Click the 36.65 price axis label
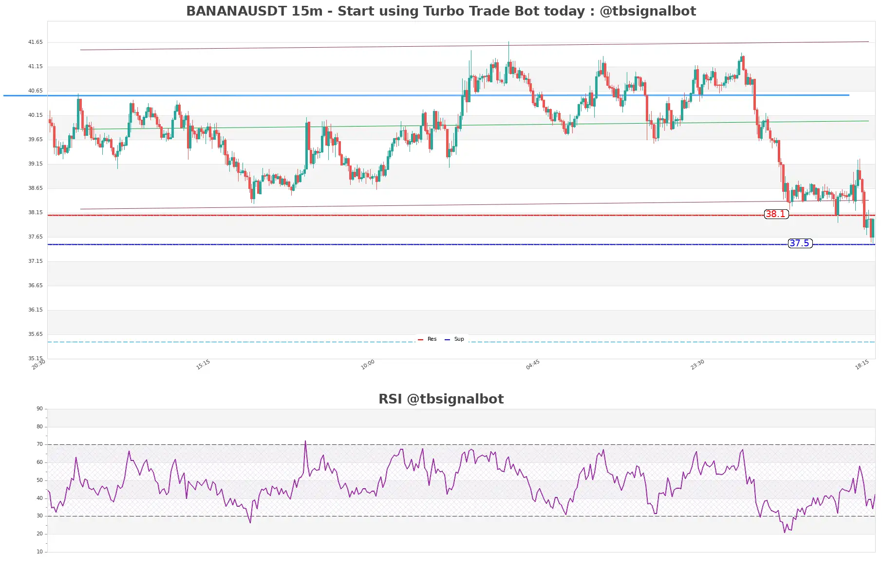882x588 pixels. (36, 286)
